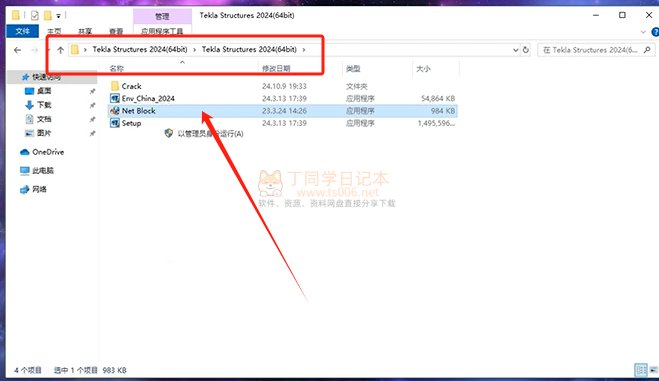Click the folder icon in title bar

(x=16, y=16)
